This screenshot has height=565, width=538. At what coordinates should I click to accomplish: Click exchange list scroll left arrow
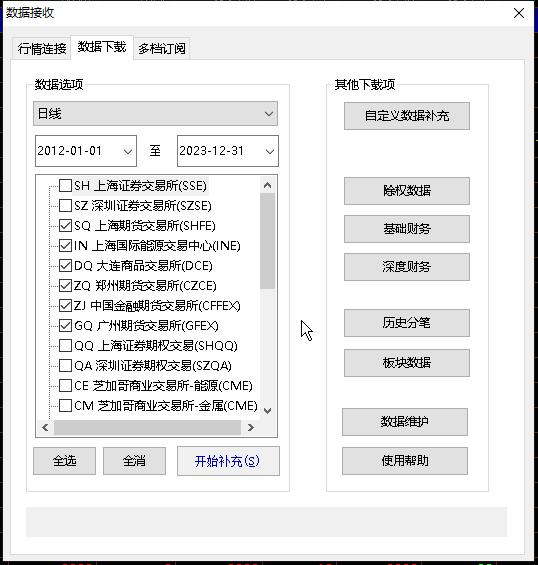[x=45, y=428]
